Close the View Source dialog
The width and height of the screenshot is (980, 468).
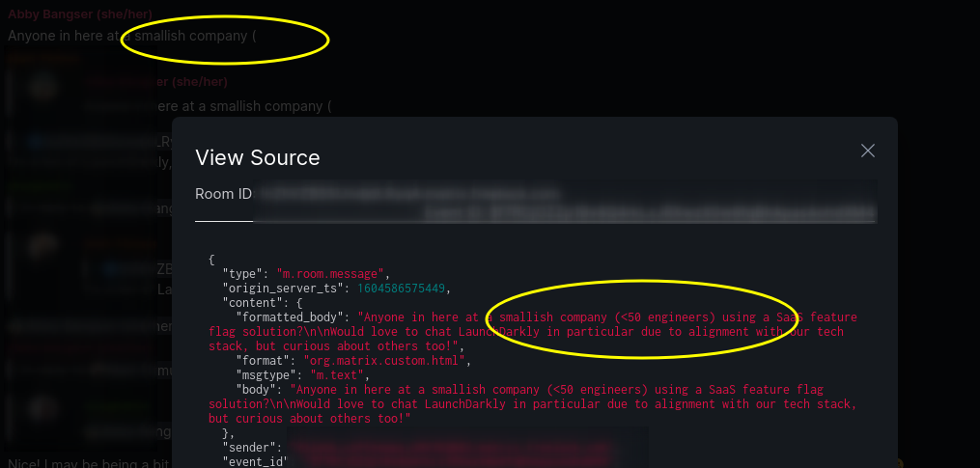[867, 151]
